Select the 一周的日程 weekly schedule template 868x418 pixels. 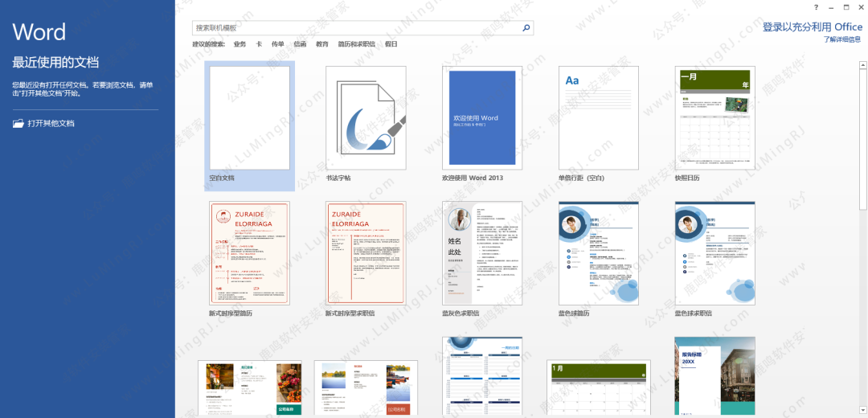(x=482, y=377)
